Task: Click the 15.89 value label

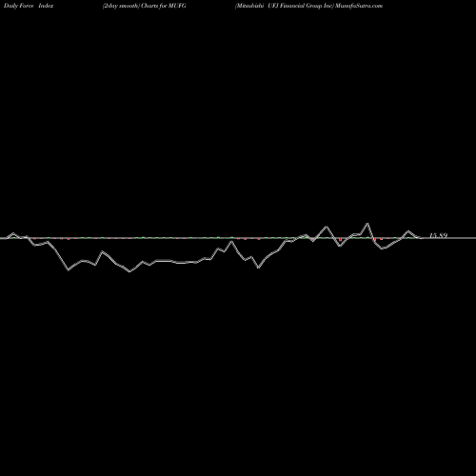Action: tap(438, 235)
